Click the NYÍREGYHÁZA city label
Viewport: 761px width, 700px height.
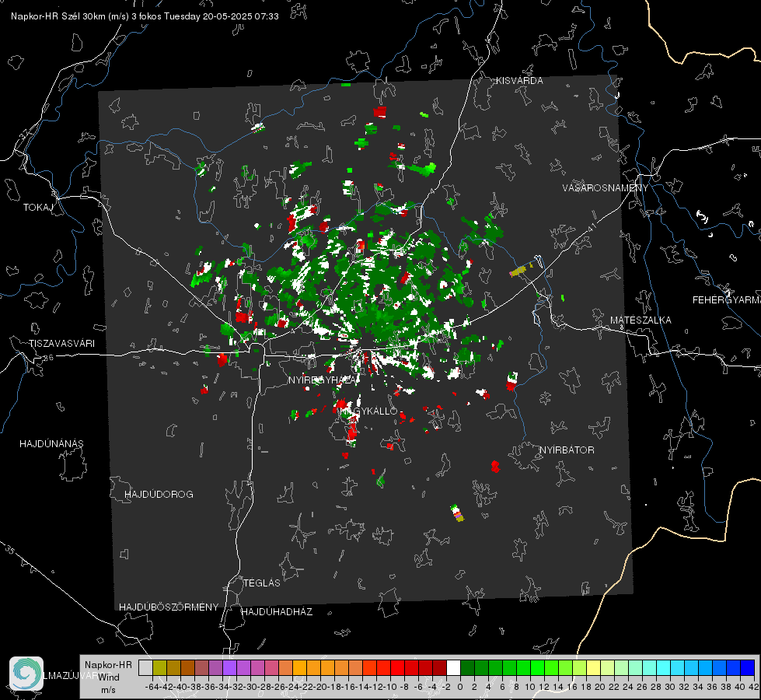323,380
